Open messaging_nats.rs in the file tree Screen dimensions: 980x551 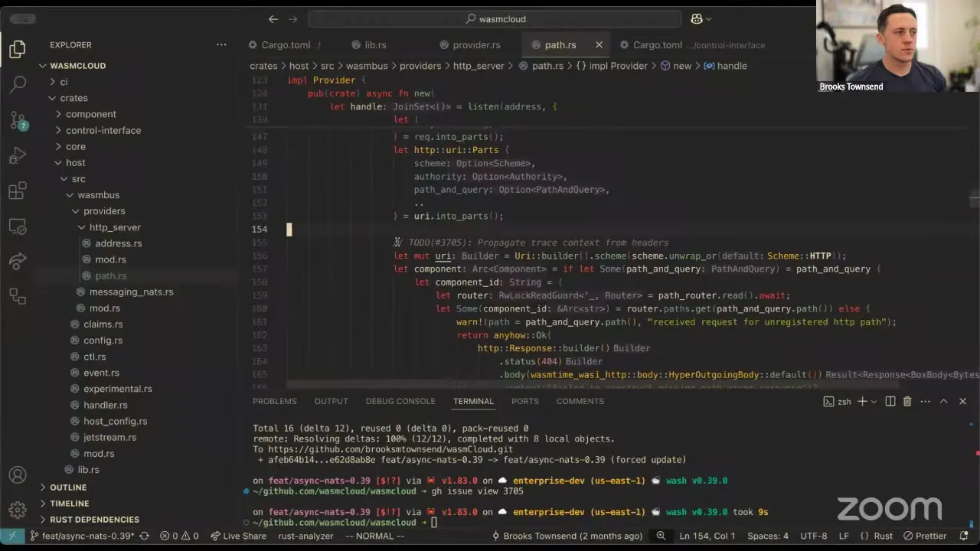pyautogui.click(x=131, y=292)
